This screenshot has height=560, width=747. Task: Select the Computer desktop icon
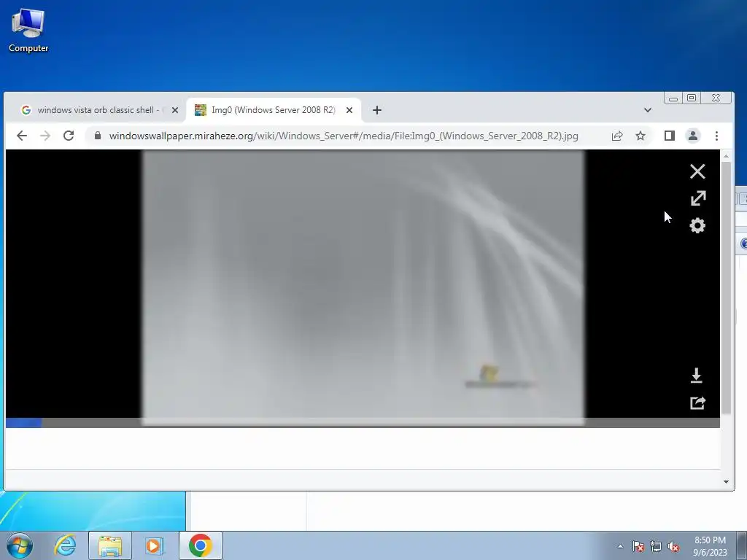point(28,30)
